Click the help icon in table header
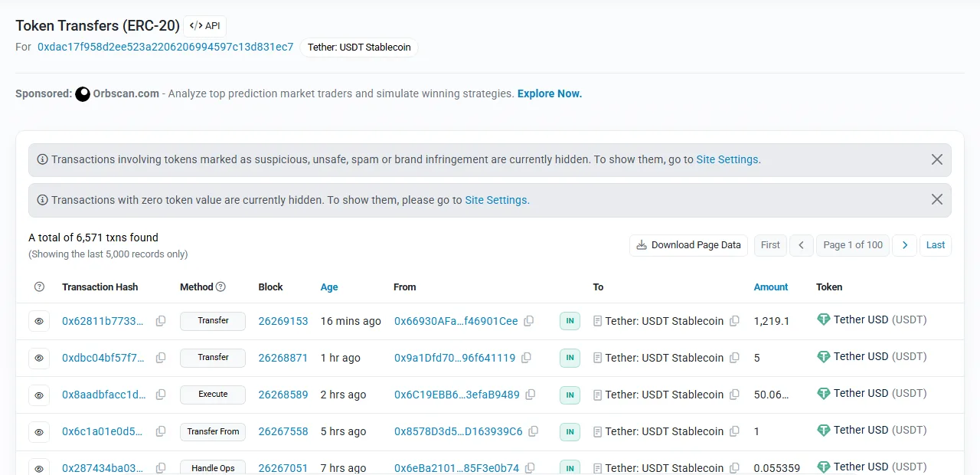Viewport: 980px width, 475px height. click(40, 287)
